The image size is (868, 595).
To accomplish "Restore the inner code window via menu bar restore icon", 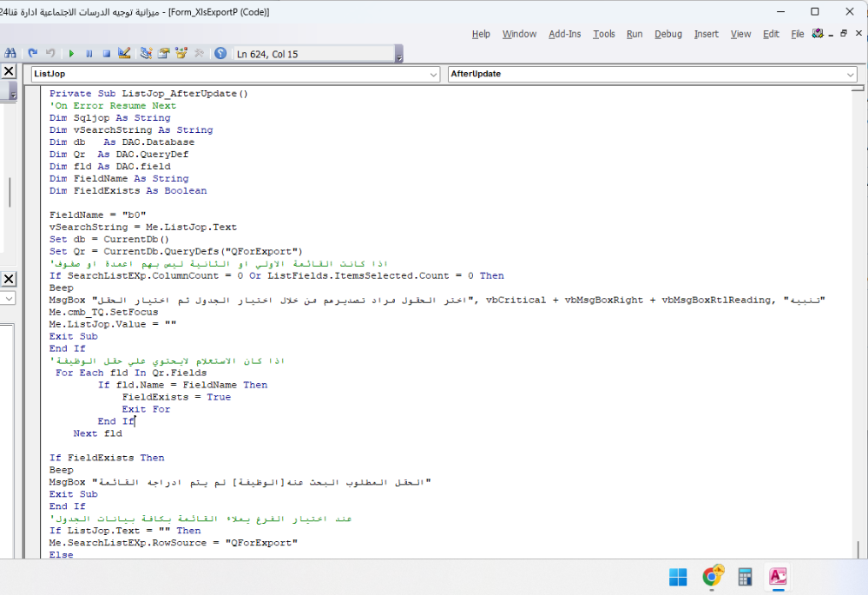I will click(x=844, y=33).
